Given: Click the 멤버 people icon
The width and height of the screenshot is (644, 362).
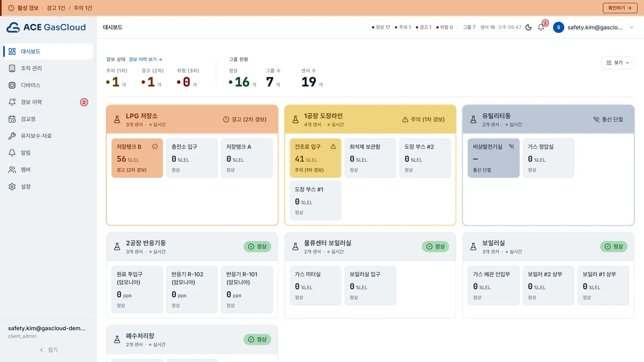Looking at the screenshot, I should click(x=12, y=170).
